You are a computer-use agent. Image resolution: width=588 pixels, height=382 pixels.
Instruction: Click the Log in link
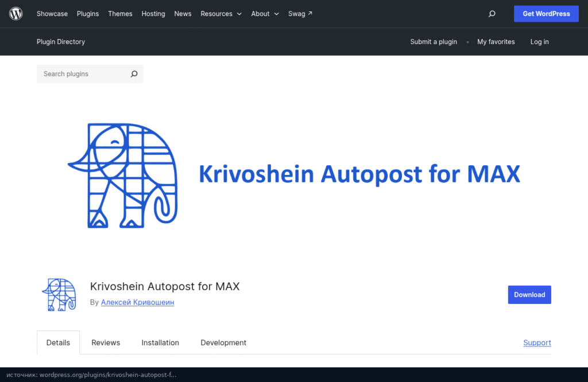click(539, 41)
